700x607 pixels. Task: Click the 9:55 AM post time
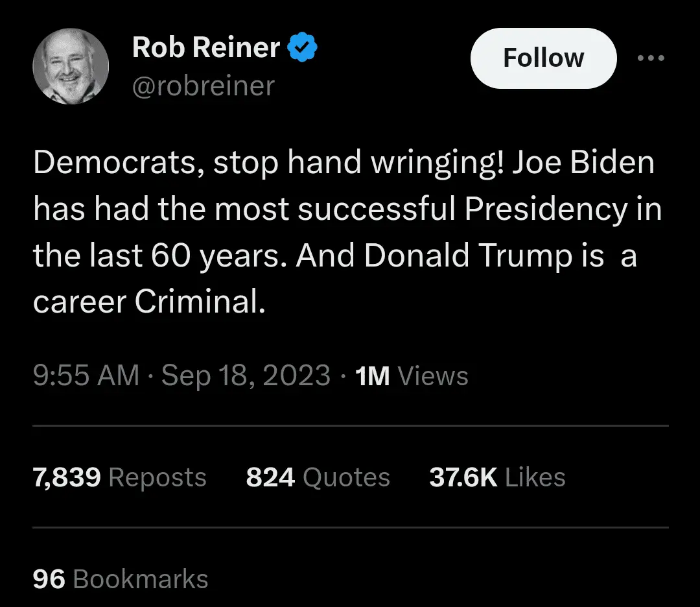[x=86, y=375]
